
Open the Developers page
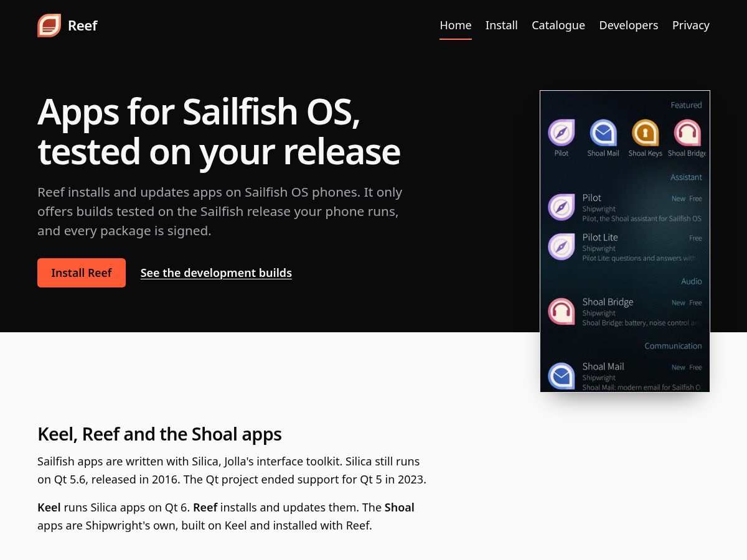(629, 26)
